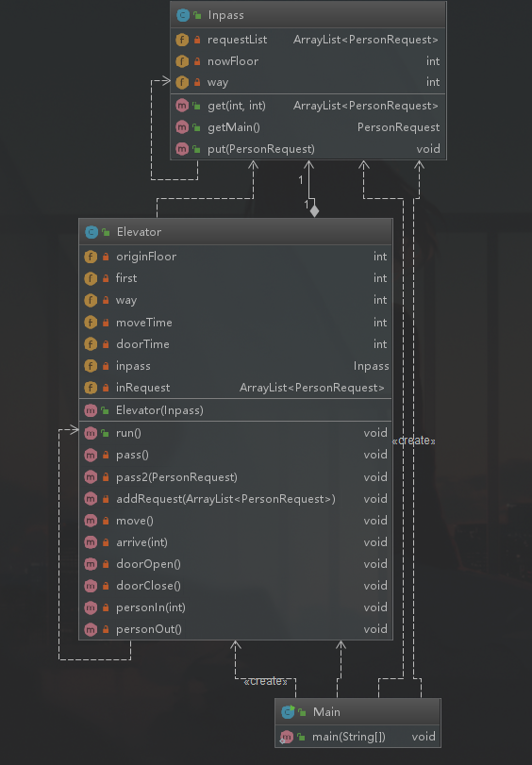Click the field icon beside requestList
The width and height of the screenshot is (532, 765).
tap(182, 40)
